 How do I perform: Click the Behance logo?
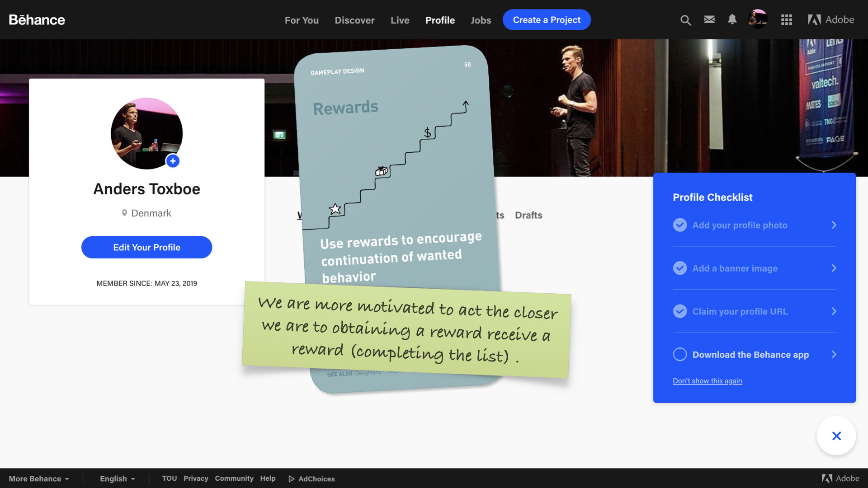click(37, 20)
